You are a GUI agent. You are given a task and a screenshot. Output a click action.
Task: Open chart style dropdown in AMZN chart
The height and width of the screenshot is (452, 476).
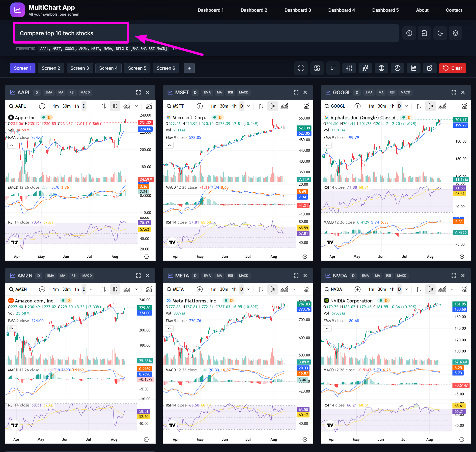(x=137, y=289)
